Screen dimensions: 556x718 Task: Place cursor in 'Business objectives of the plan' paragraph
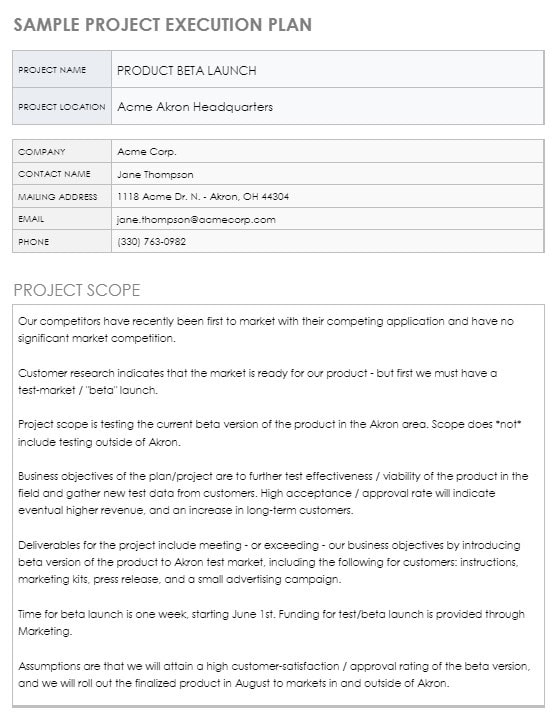pyautogui.click(x=273, y=493)
